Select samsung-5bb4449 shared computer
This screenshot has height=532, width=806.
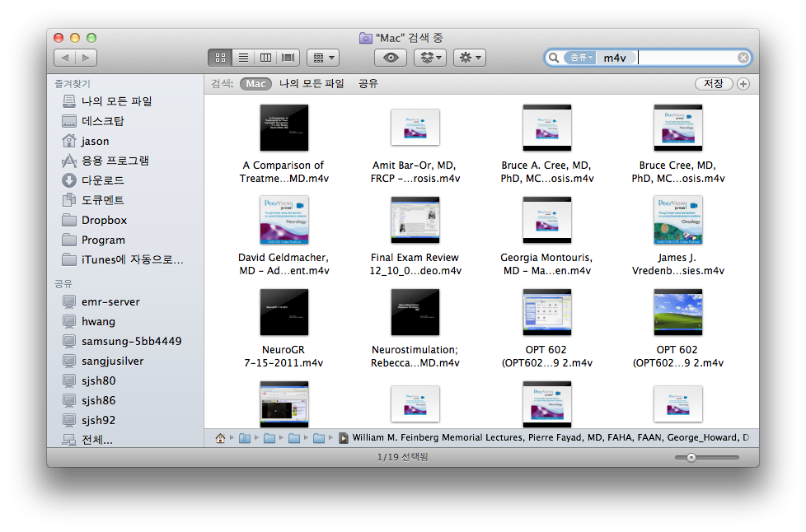(x=131, y=342)
